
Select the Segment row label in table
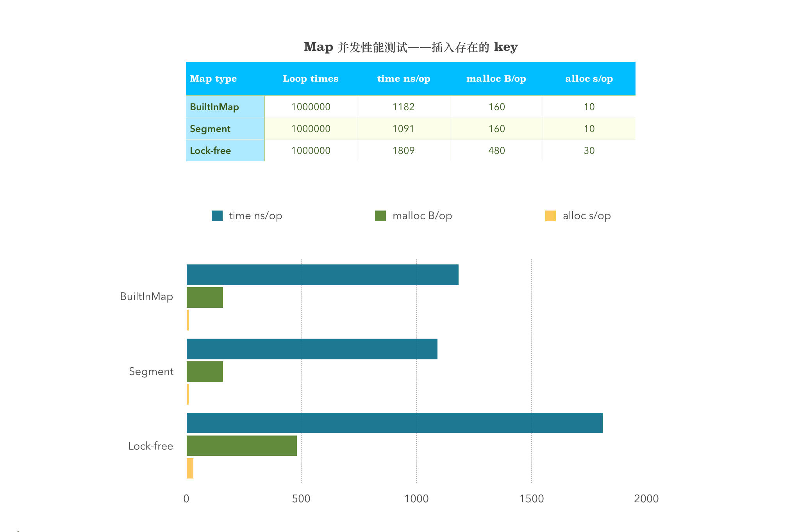[210, 129]
